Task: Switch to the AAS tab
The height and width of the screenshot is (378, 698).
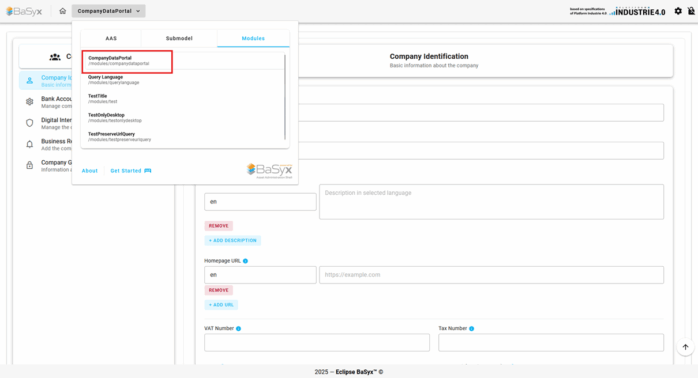Action: (111, 38)
